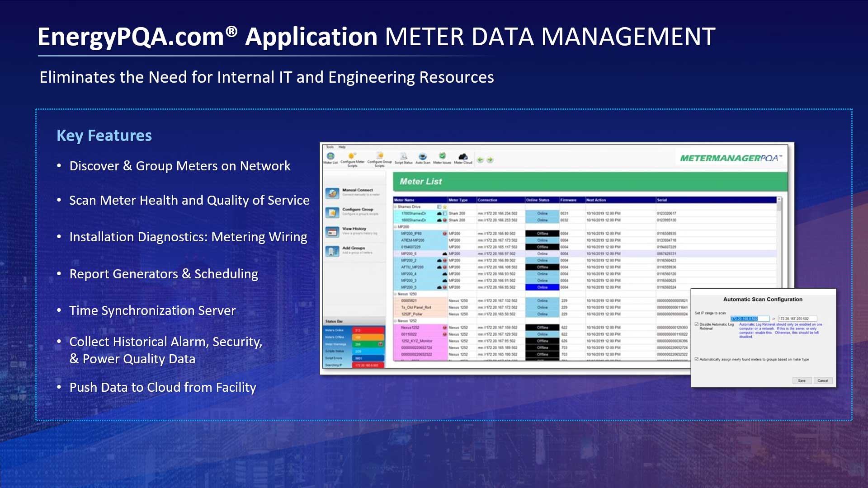
Task: Click the Add Groups sidebar icon
Action: pos(332,251)
